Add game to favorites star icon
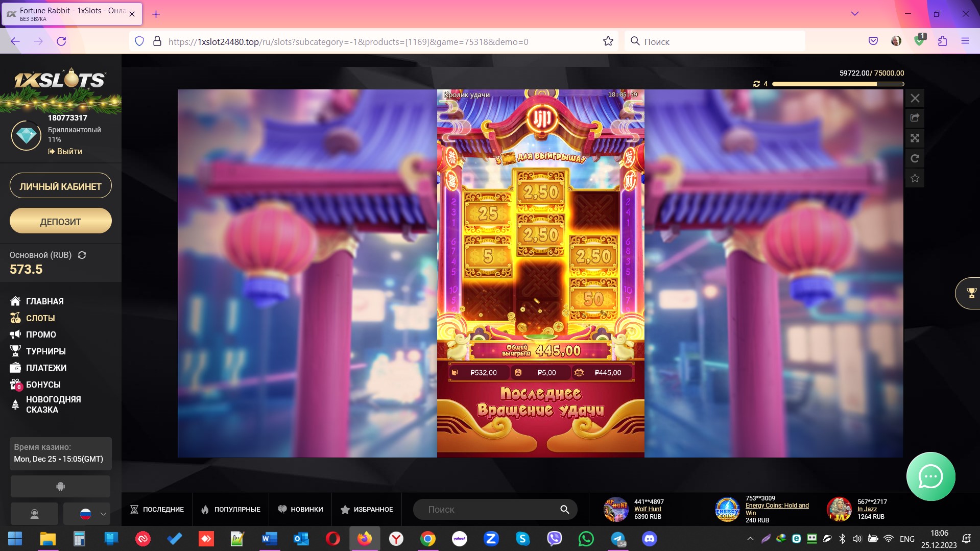Viewport: 980px width, 551px height. tap(915, 178)
